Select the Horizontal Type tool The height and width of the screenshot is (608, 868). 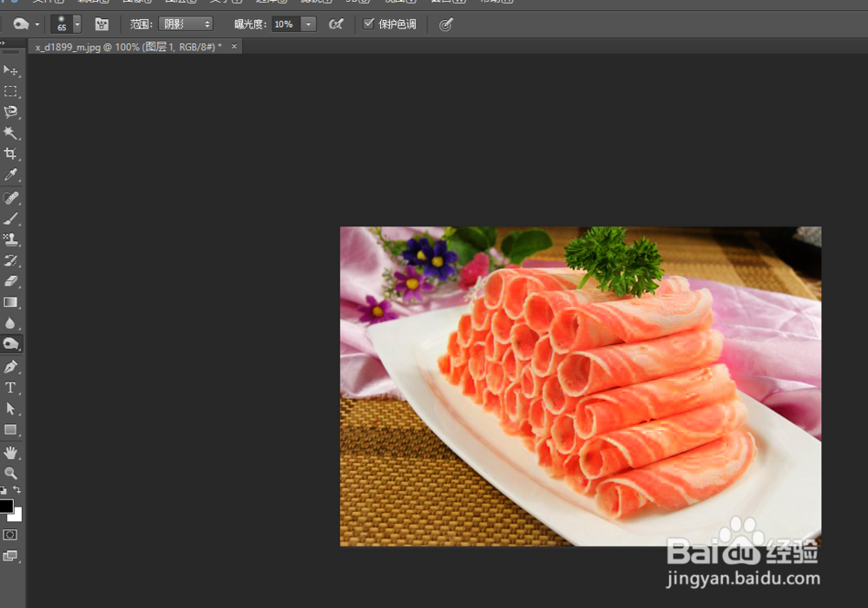point(10,388)
